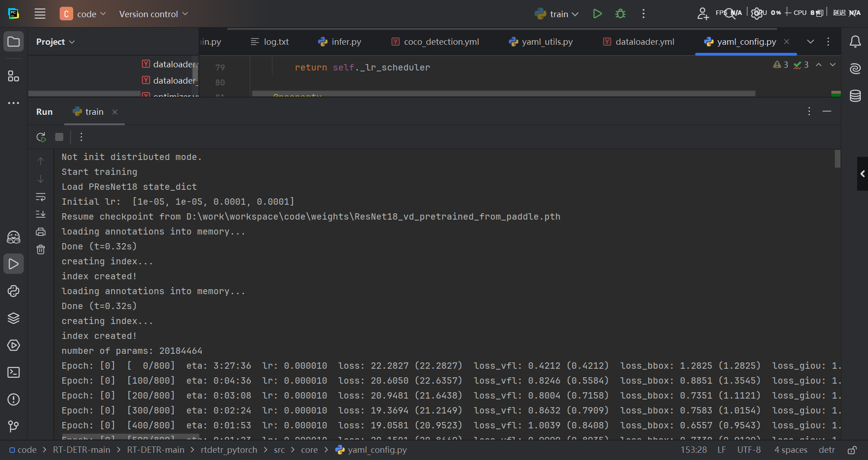
Task: Select first dataloader file in project tree
Action: click(x=170, y=64)
